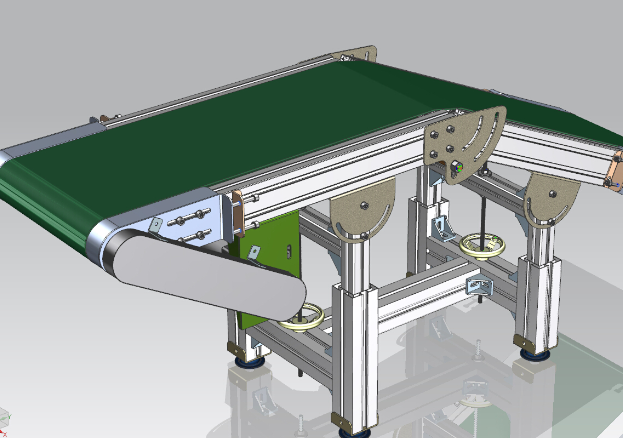
Task: Select the gray rounded motor belt guard cover
Action: pyautogui.click(x=209, y=276)
